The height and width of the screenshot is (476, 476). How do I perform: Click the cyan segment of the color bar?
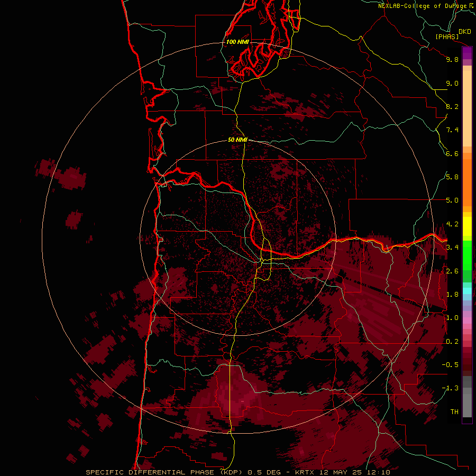point(467,290)
